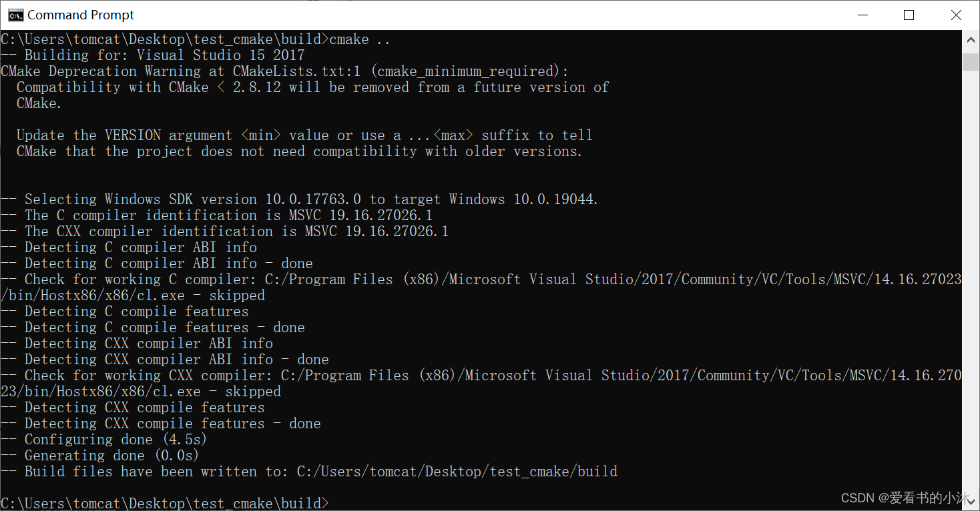Click line 'Compatibility with CMake < 2.8.12'
This screenshot has width=980, height=511.
[x=312, y=87]
